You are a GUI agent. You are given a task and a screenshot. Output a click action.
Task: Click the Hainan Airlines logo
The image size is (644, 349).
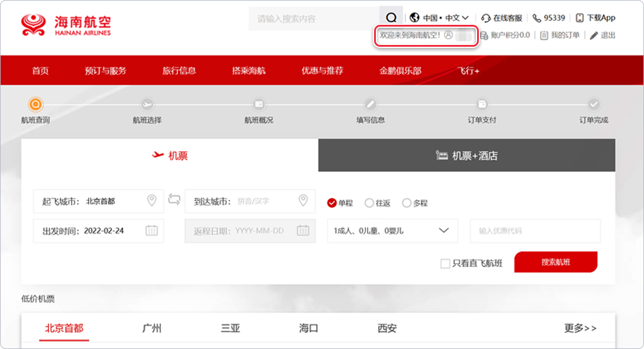(x=66, y=25)
